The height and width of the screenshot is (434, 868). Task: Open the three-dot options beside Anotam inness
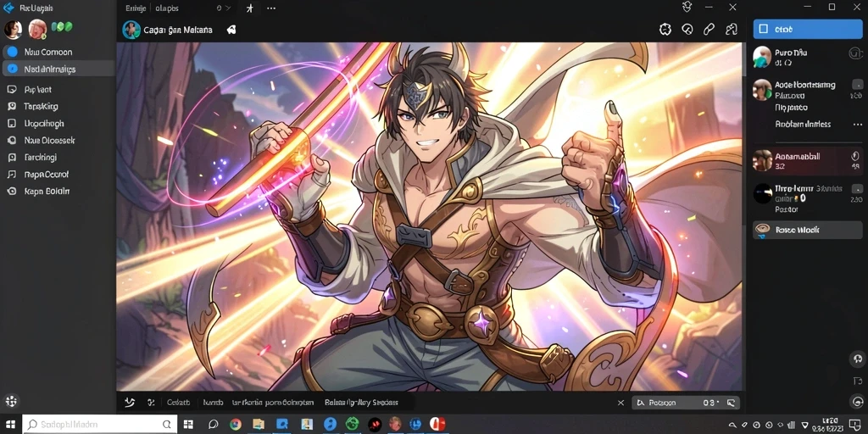[858, 125]
